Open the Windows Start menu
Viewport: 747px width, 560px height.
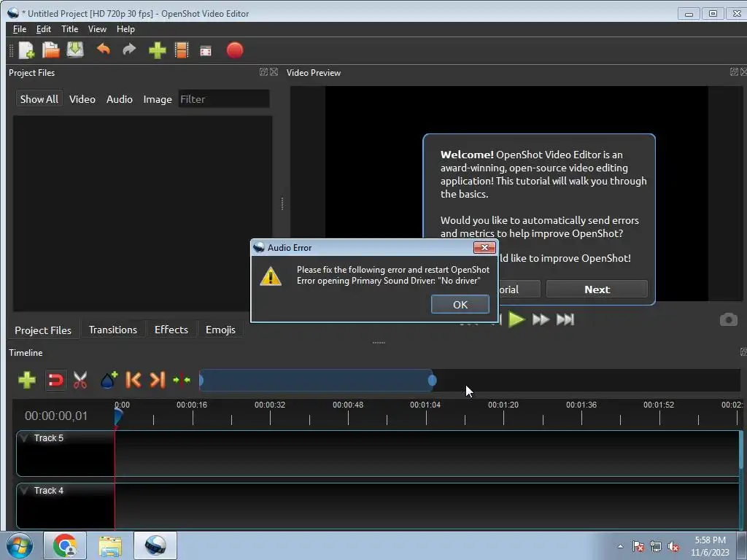pos(19,545)
